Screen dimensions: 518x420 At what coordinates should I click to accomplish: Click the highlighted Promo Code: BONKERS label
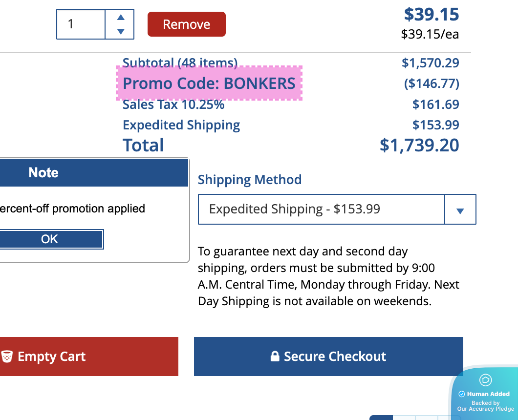pos(209,84)
